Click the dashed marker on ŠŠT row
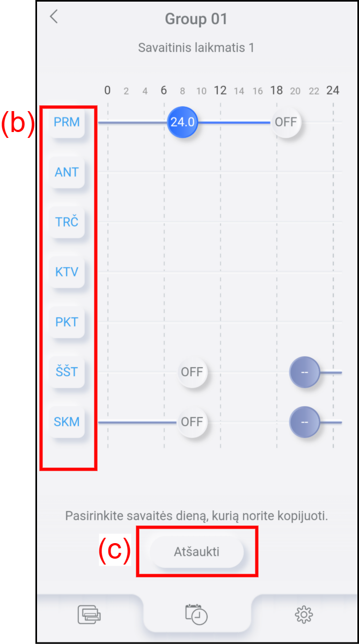359x644 pixels. pyautogui.click(x=304, y=371)
